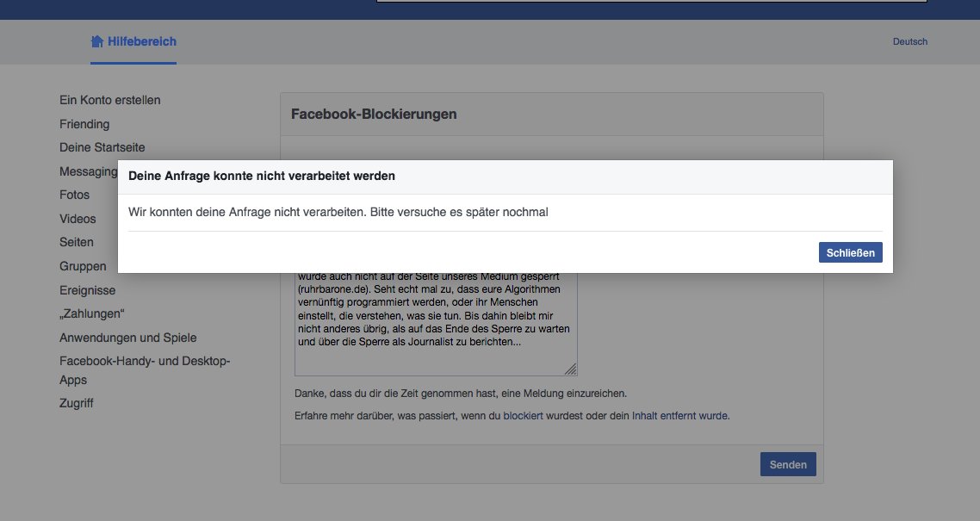Image resolution: width=980 pixels, height=521 pixels.
Task: View the Fotos help category
Action: (74, 195)
